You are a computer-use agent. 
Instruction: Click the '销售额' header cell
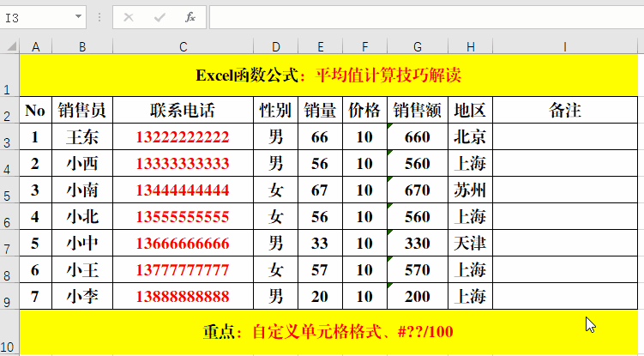418,110
